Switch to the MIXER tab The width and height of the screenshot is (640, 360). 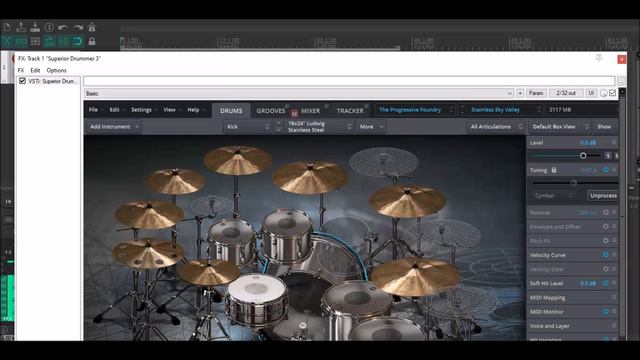click(x=310, y=111)
